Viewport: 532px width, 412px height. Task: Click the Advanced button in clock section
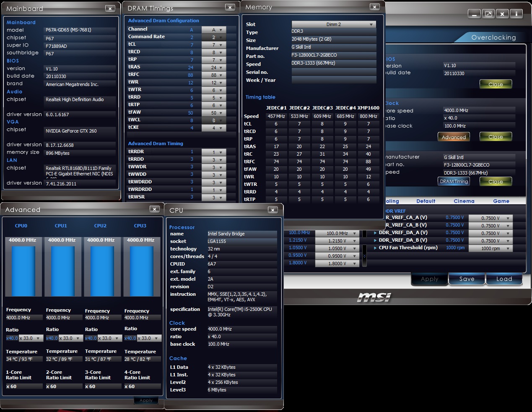pyautogui.click(x=454, y=137)
